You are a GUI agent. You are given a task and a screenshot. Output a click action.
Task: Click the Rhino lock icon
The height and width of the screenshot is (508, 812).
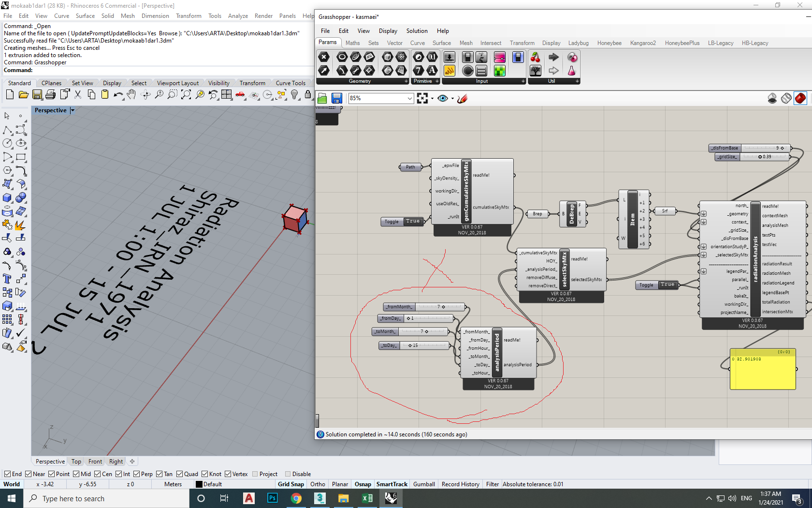pyautogui.click(x=308, y=95)
